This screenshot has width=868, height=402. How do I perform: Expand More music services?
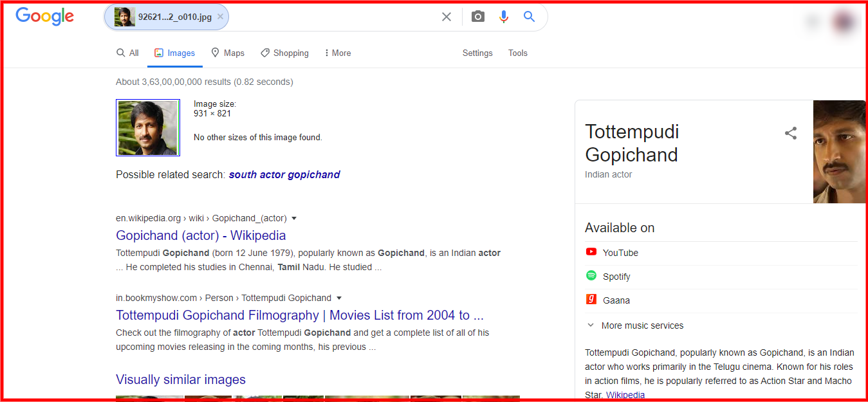pyautogui.click(x=634, y=325)
